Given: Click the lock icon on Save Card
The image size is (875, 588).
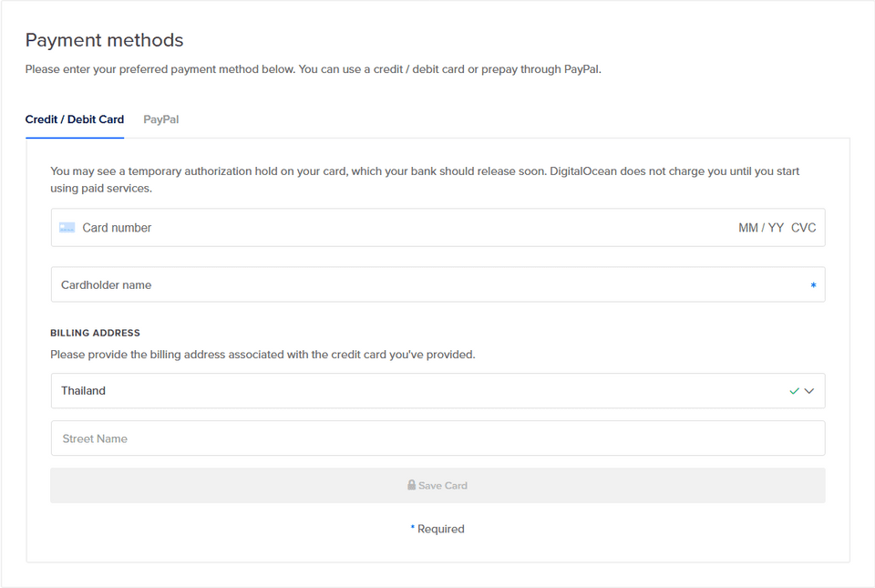Looking at the screenshot, I should click(412, 486).
